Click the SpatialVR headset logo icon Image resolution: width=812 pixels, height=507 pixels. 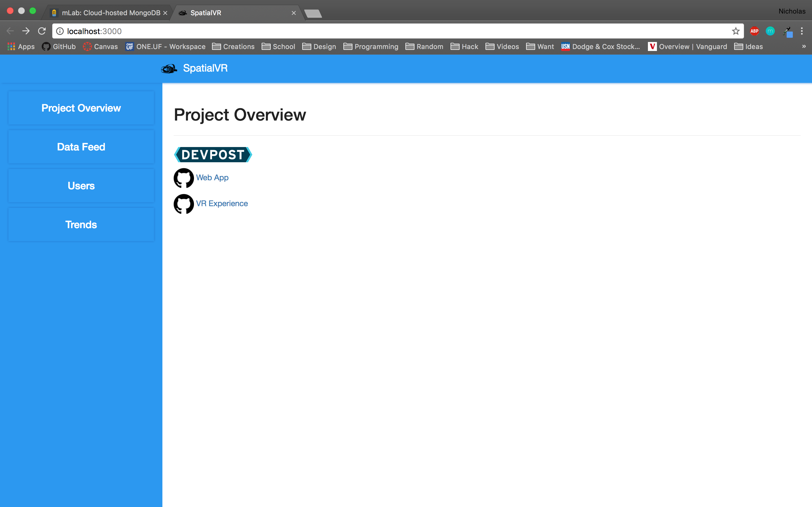[169, 69]
